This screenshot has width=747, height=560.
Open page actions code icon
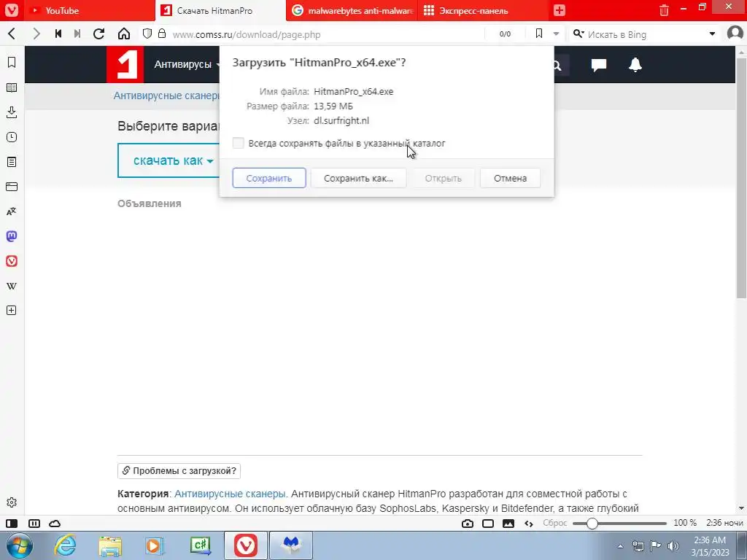(529, 524)
